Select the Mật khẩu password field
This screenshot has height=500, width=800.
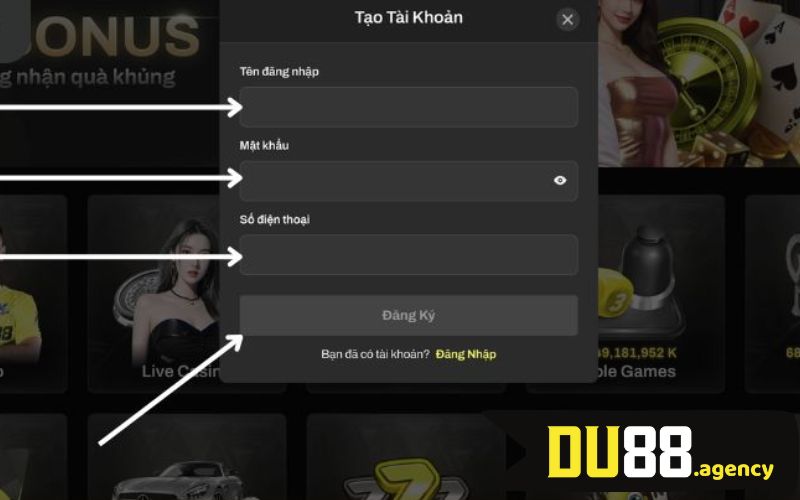coord(409,181)
